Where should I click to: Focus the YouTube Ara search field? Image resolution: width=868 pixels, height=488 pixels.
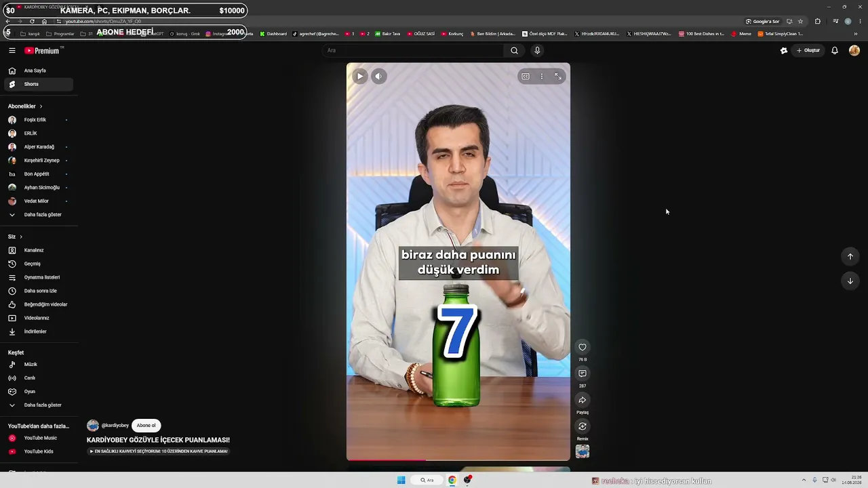[x=412, y=50]
